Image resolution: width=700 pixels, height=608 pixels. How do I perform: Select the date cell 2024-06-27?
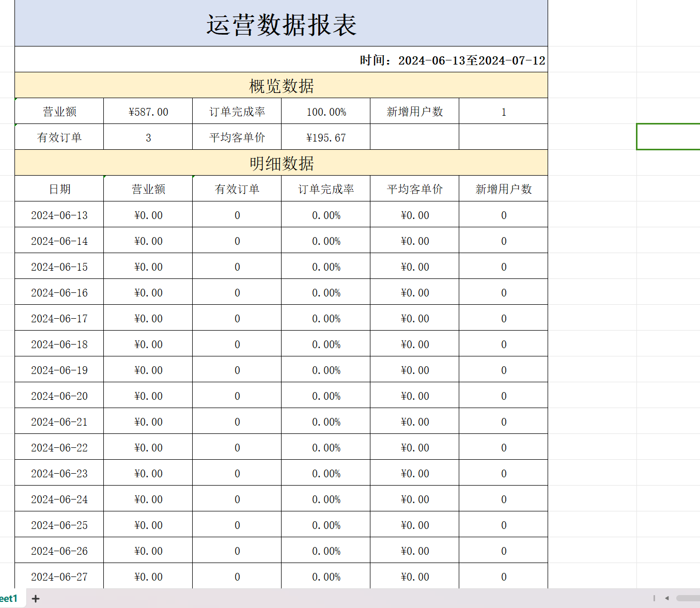pos(59,576)
